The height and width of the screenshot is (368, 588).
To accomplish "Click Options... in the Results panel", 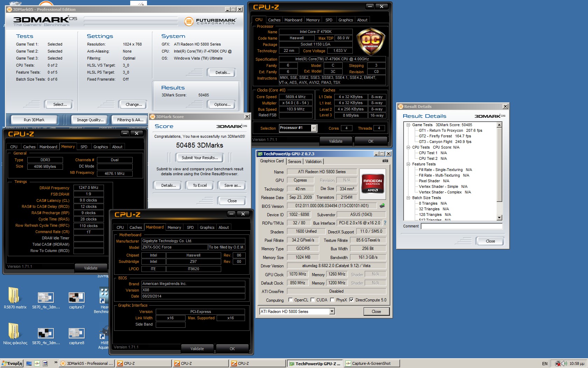I will 222,104.
